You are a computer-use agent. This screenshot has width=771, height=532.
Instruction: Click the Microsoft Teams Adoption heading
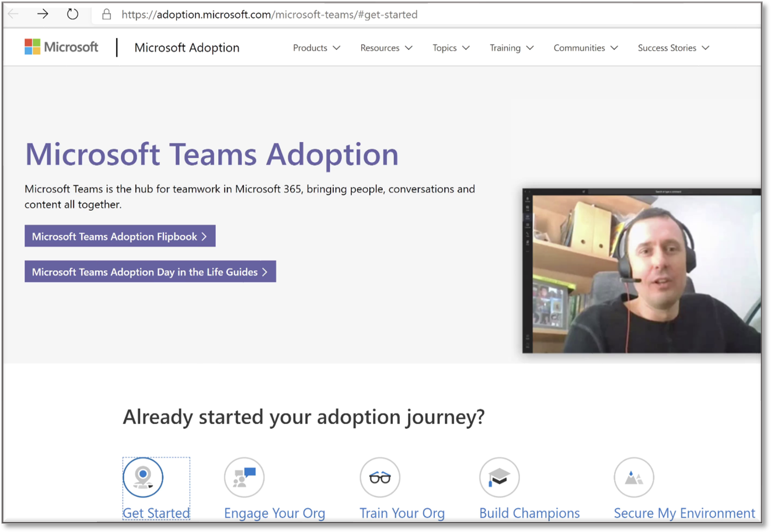[212, 155]
